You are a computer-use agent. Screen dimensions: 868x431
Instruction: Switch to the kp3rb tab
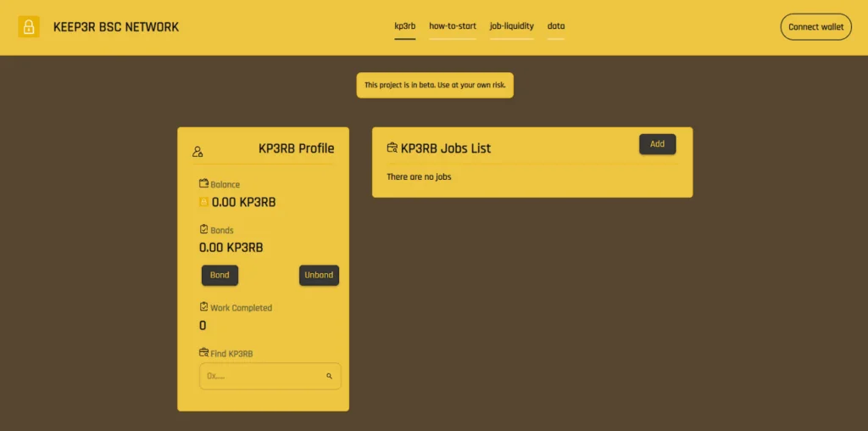click(x=405, y=26)
